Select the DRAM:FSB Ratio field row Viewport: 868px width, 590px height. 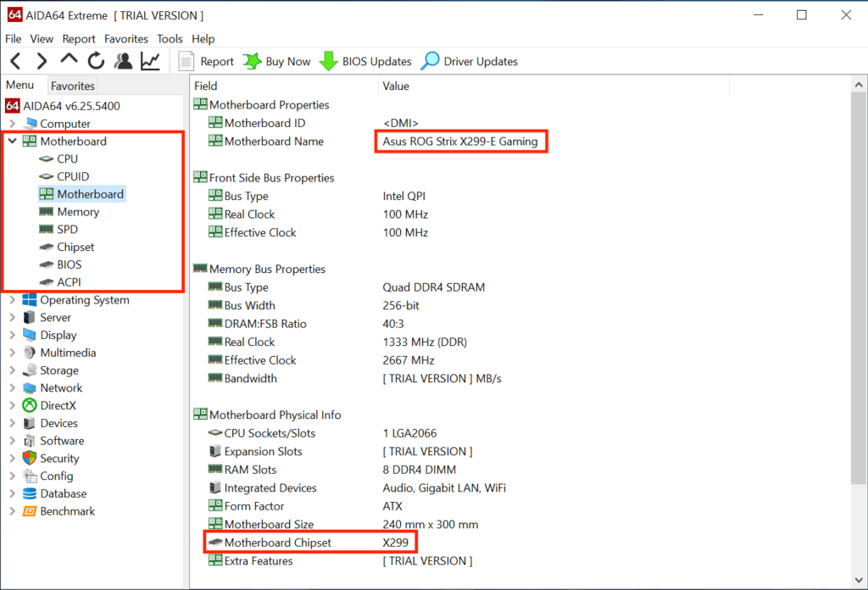pyautogui.click(x=305, y=324)
